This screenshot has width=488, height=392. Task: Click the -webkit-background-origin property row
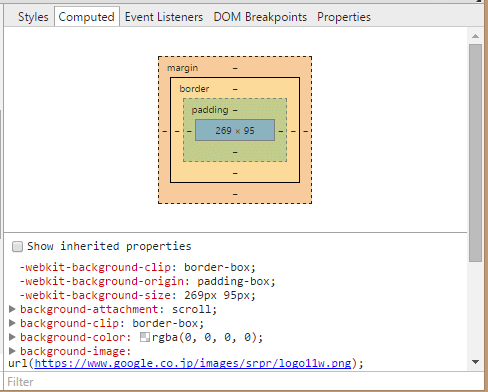point(147,281)
